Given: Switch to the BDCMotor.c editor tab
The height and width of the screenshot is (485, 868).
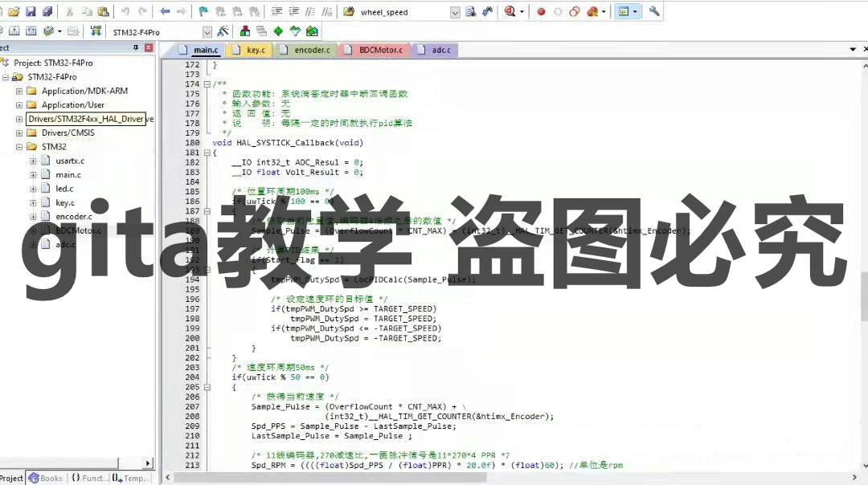Looking at the screenshot, I should [x=375, y=50].
